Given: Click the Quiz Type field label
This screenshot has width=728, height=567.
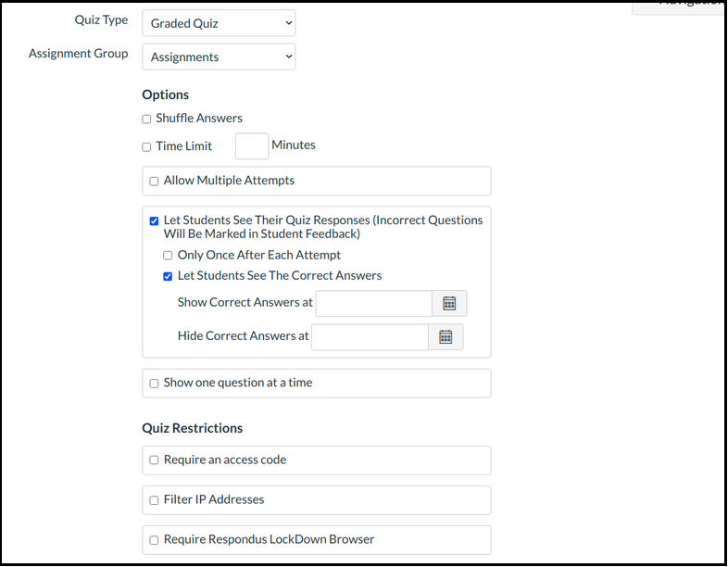Looking at the screenshot, I should [101, 20].
